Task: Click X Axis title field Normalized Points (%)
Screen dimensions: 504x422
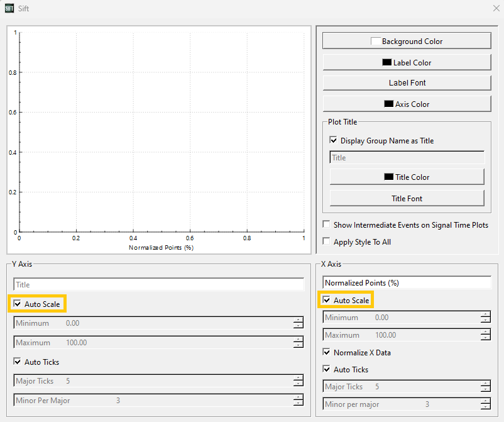Action: pyautogui.click(x=407, y=283)
